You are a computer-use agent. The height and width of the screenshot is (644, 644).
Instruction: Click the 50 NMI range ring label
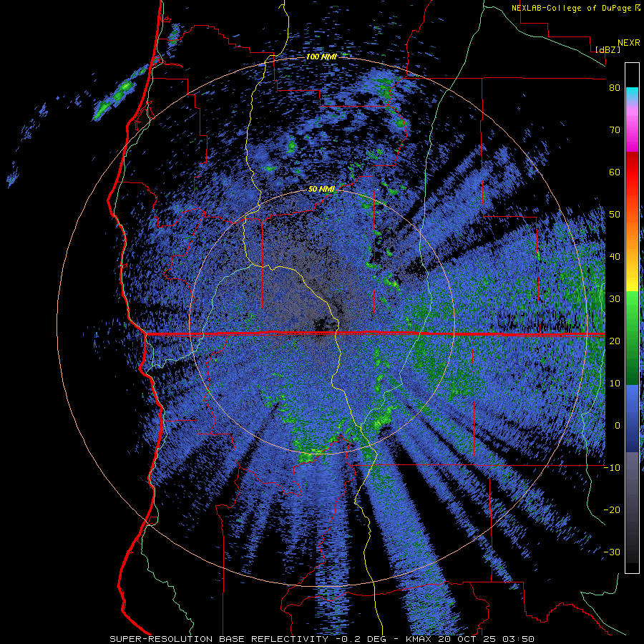(321, 189)
